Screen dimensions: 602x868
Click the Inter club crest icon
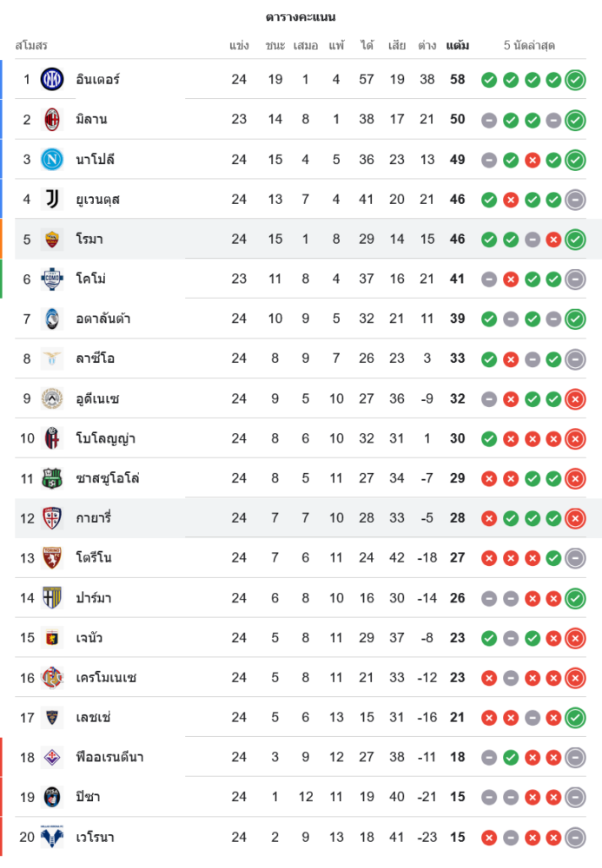pyautogui.click(x=52, y=80)
